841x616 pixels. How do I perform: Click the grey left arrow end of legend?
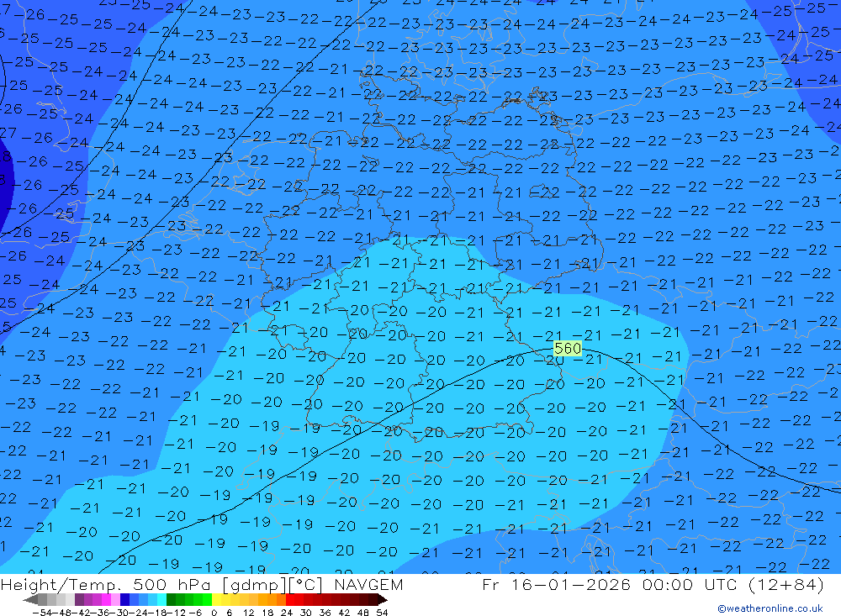[x=30, y=600]
